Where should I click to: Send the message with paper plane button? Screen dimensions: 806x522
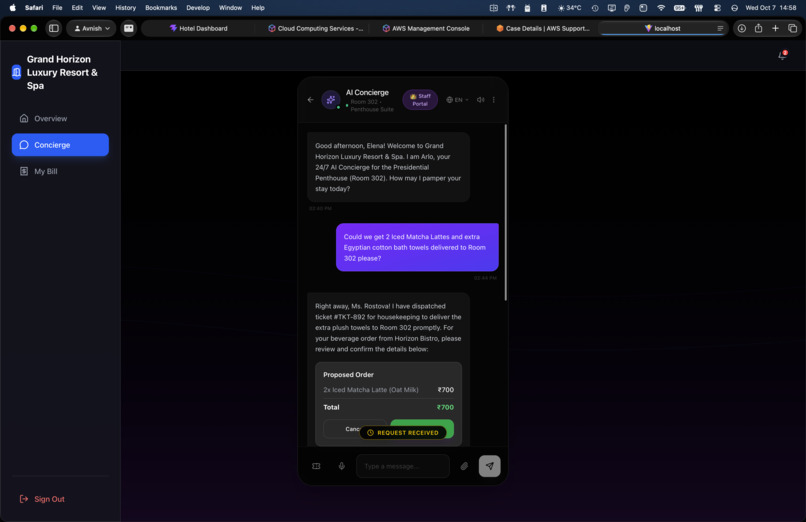[x=489, y=466]
